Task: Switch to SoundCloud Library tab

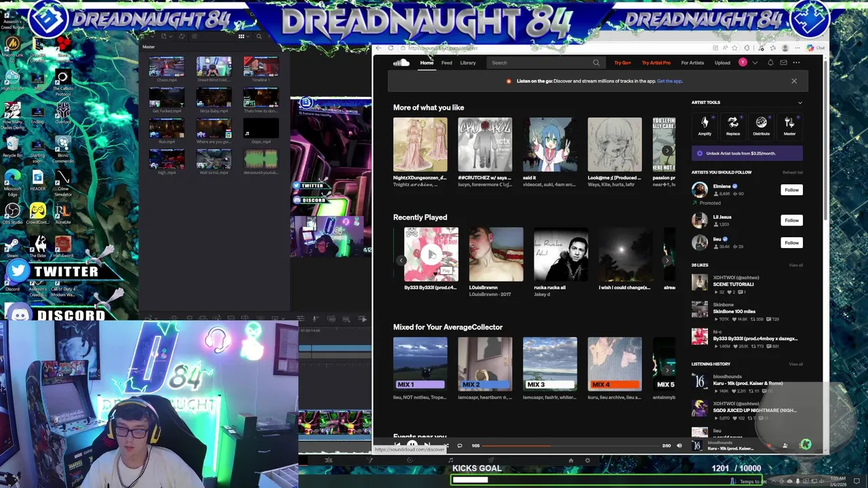Action: click(468, 62)
